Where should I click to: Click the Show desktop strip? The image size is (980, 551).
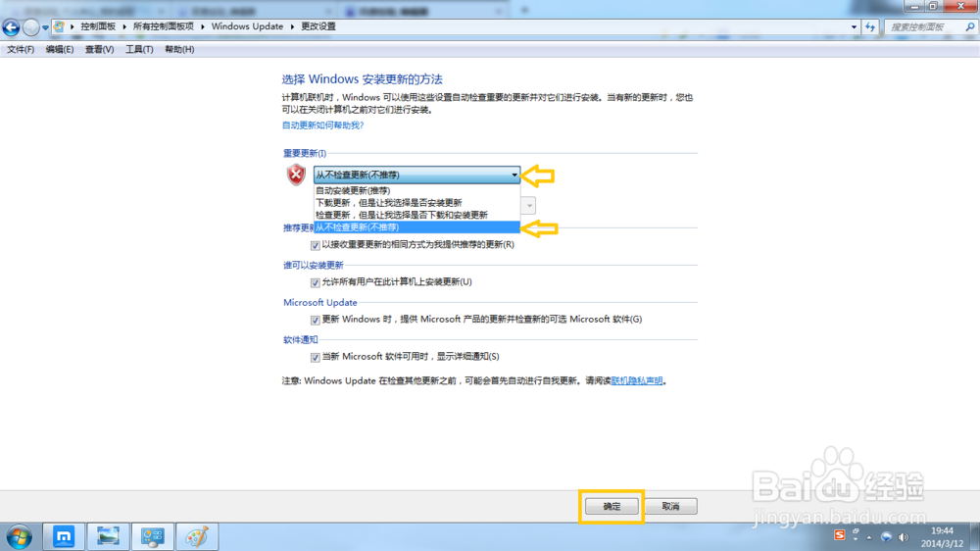tap(975, 537)
